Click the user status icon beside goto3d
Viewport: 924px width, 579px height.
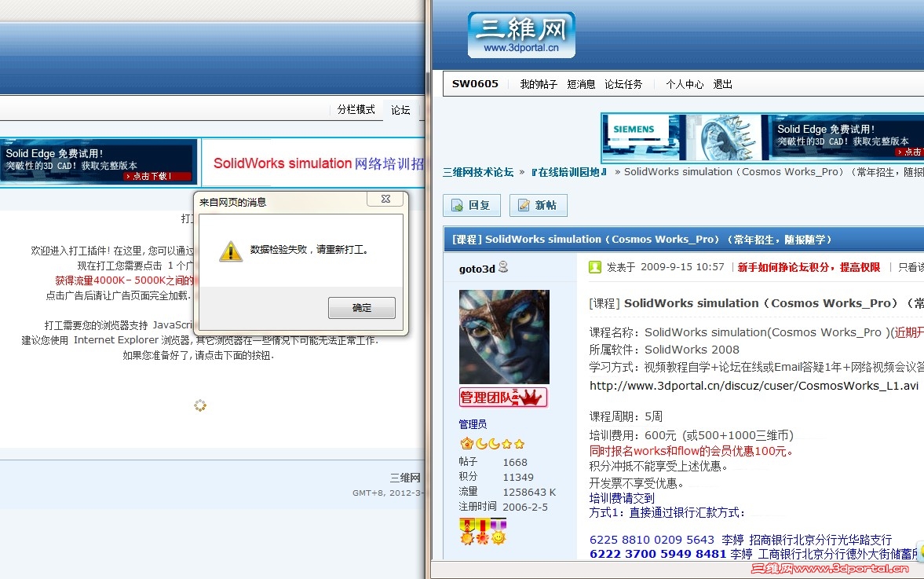tap(503, 267)
